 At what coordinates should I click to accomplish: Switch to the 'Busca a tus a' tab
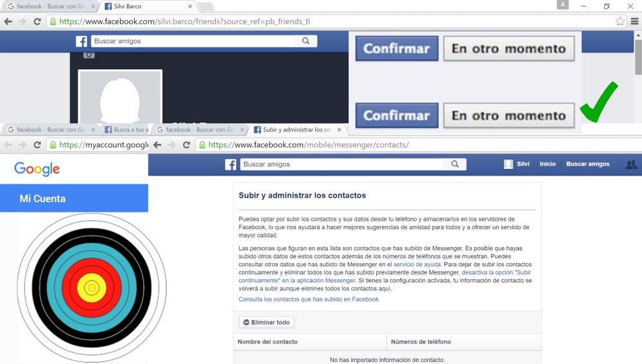point(126,130)
